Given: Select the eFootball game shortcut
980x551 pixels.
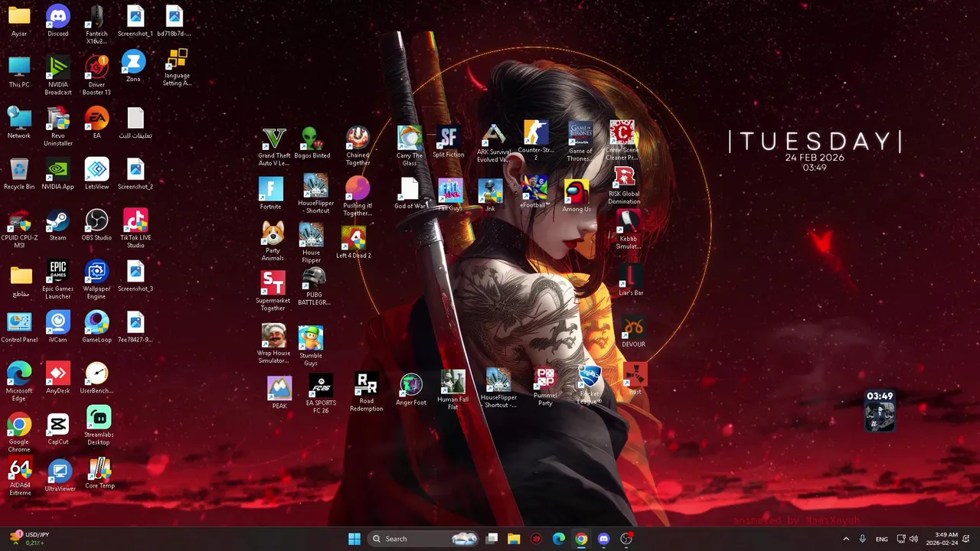Looking at the screenshot, I should click(x=534, y=192).
